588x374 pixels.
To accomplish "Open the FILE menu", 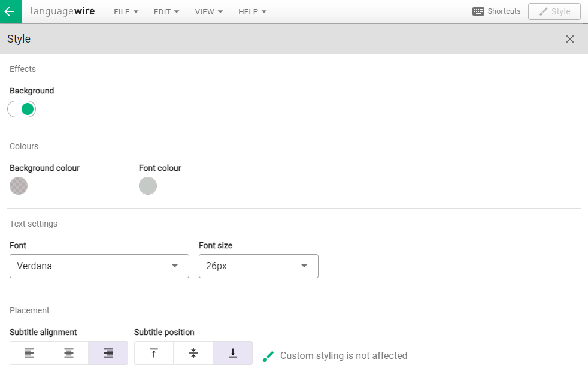I will (x=126, y=12).
